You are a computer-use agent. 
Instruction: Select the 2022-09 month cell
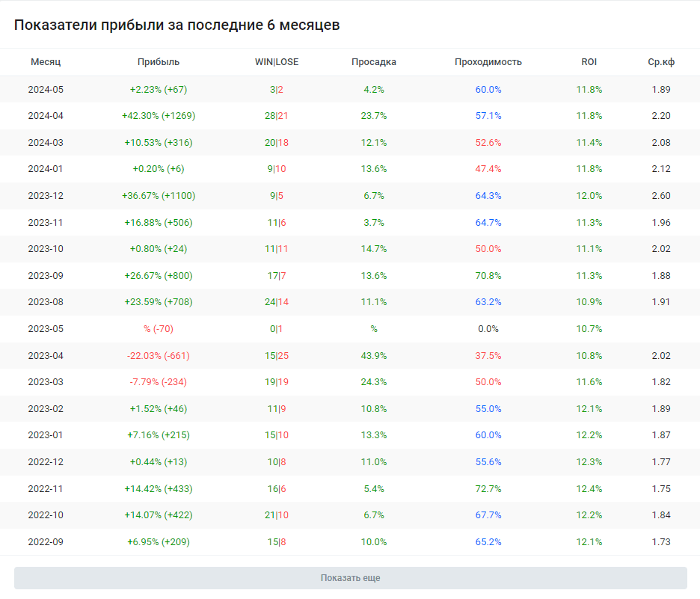point(46,542)
